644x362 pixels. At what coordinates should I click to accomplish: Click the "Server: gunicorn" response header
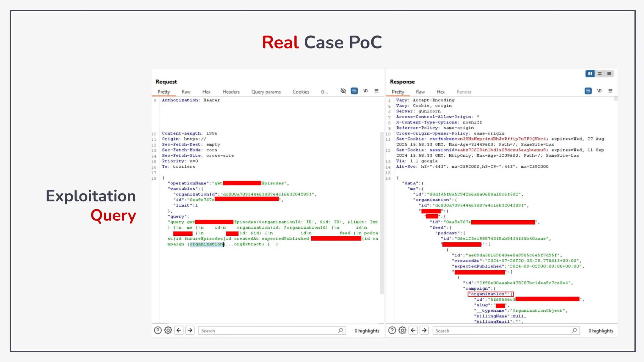[x=418, y=111]
